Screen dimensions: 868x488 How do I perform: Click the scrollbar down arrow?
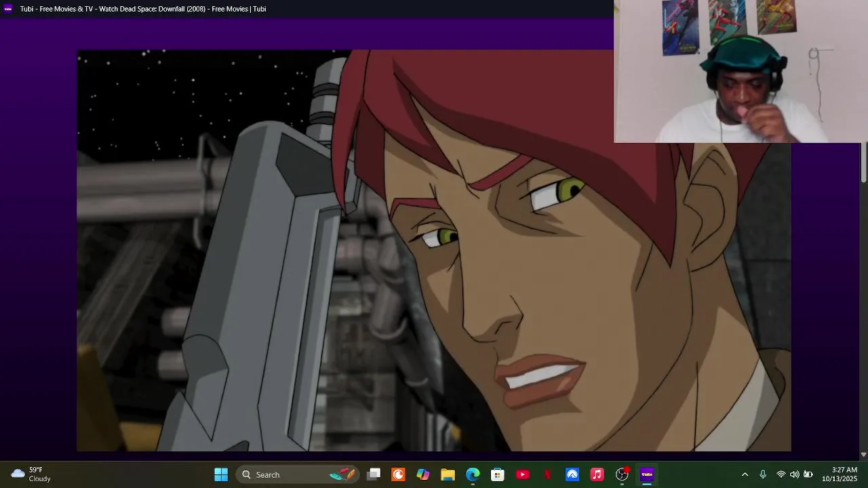point(863,455)
